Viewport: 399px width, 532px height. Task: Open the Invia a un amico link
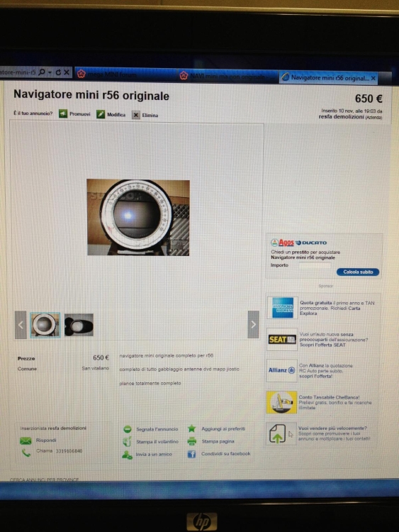(x=154, y=454)
